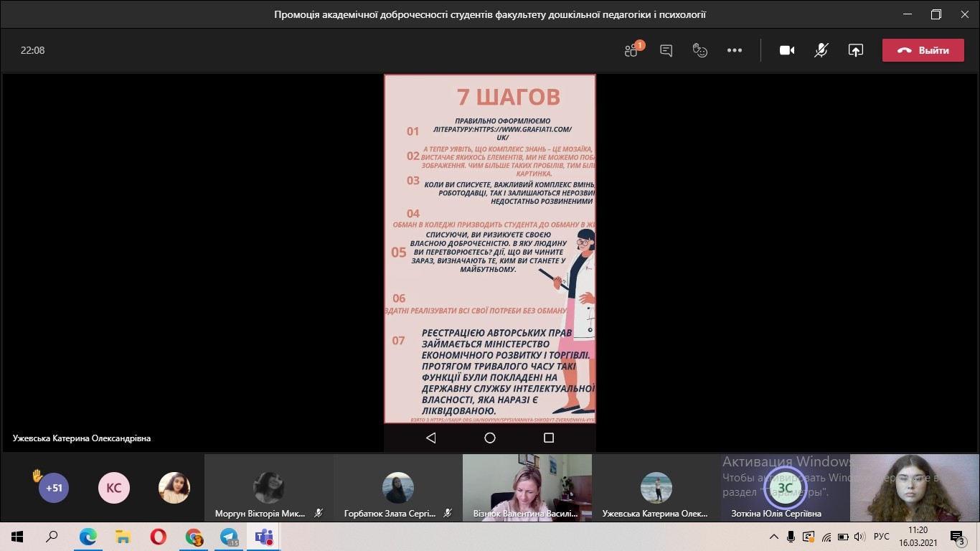Open the meeting chat icon
The height and width of the screenshot is (551, 980).
(666, 50)
